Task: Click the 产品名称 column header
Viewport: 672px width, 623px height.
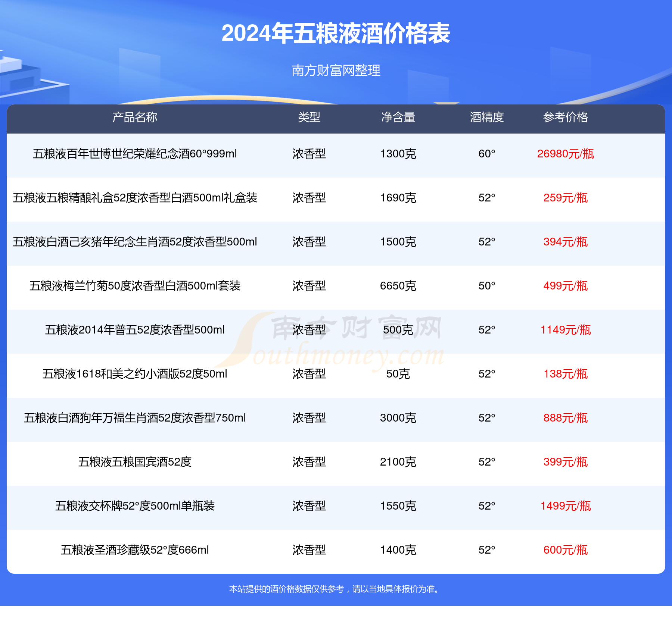Action: coord(135,118)
